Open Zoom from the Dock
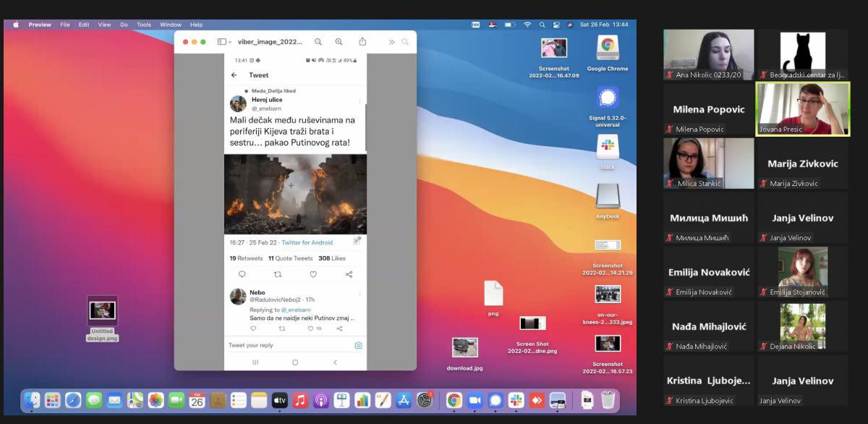 pyautogui.click(x=475, y=400)
